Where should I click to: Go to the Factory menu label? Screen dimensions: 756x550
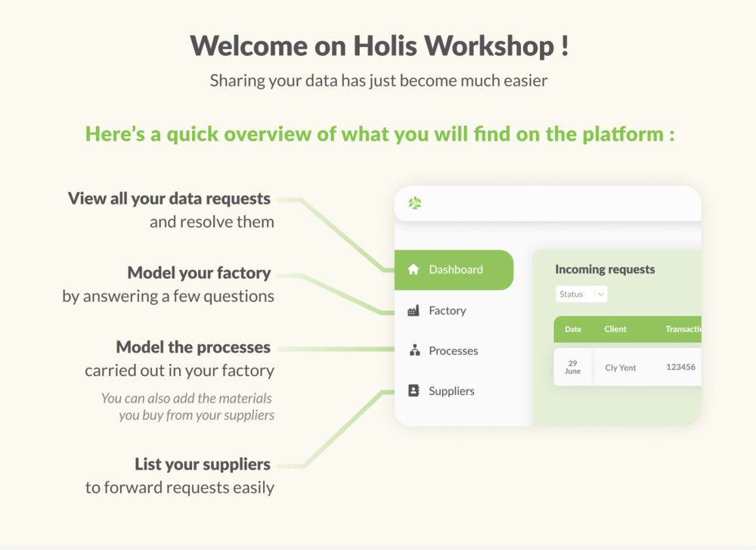pos(447,311)
